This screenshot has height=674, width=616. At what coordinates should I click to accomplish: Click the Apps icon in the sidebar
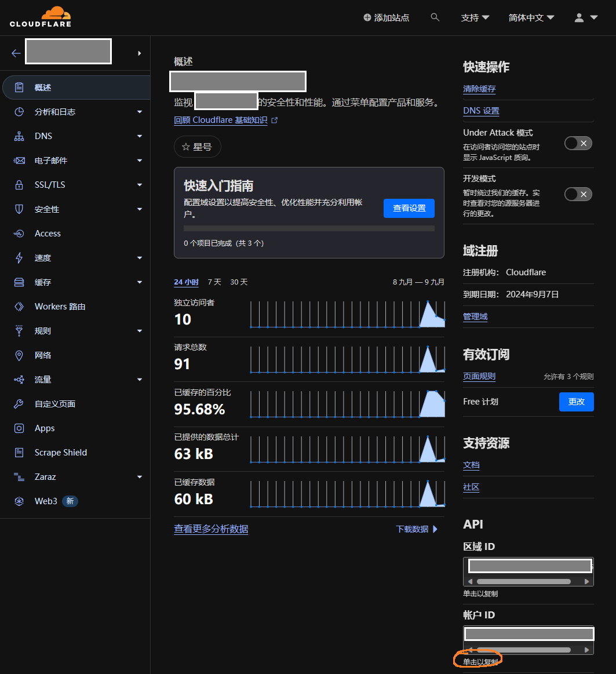pos(19,428)
